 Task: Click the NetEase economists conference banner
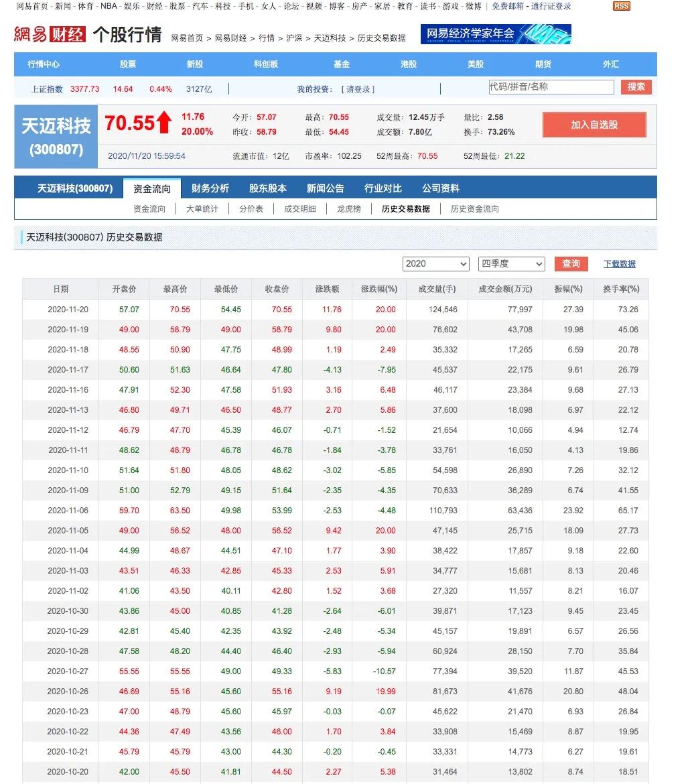(x=496, y=34)
